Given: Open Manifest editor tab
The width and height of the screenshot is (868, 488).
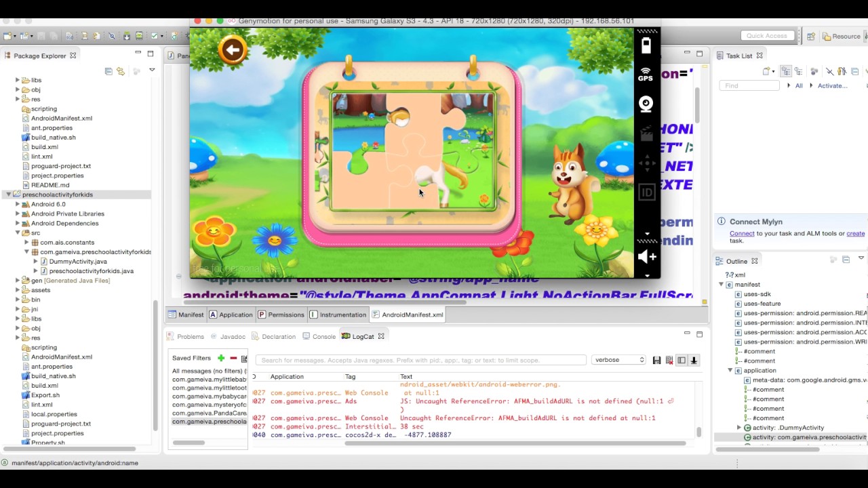Looking at the screenshot, I should pos(186,314).
